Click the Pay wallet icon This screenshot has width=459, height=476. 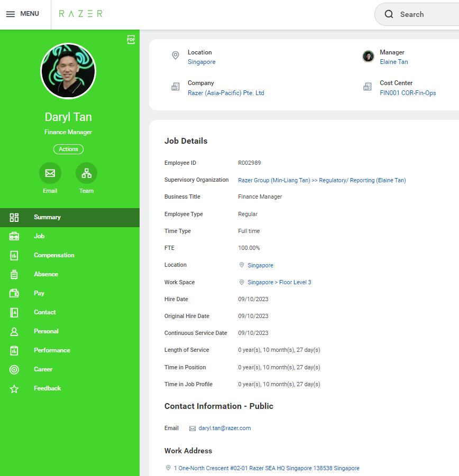click(x=14, y=293)
